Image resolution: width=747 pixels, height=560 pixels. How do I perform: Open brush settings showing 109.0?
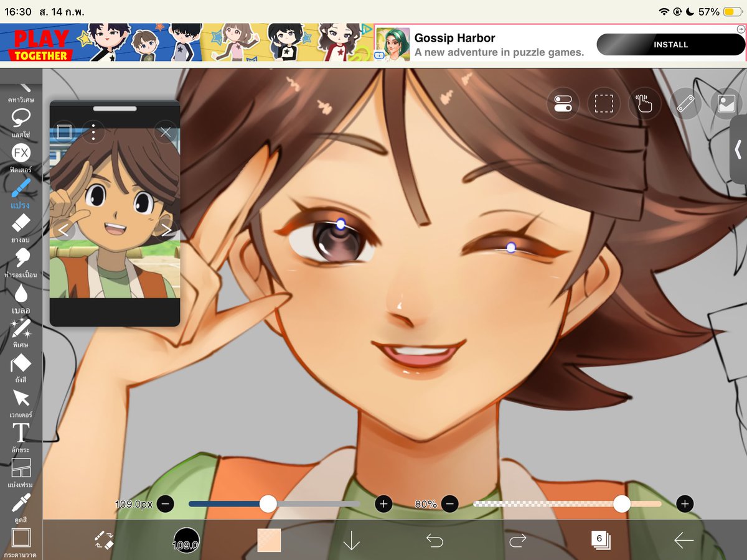[186, 540]
